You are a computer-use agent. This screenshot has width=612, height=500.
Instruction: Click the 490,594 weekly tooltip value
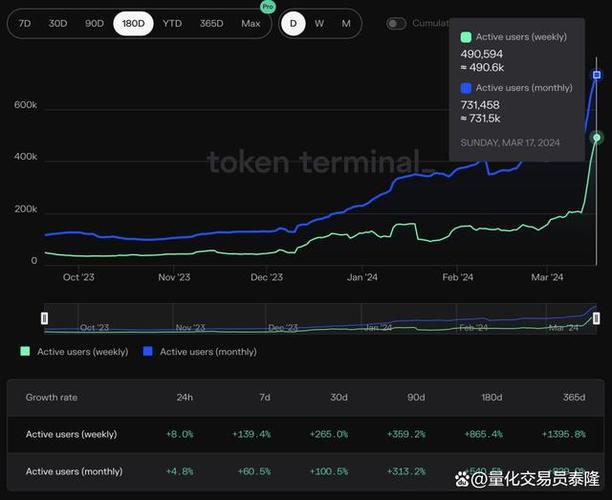pos(482,54)
